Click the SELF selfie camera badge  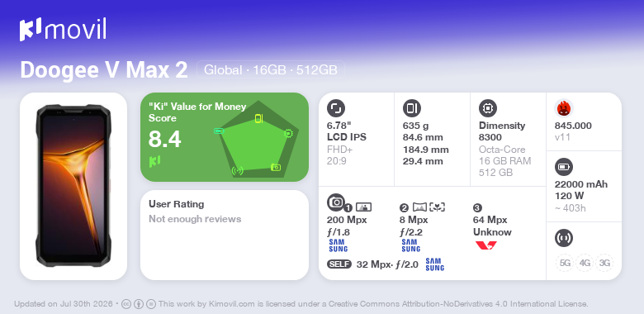(339, 264)
